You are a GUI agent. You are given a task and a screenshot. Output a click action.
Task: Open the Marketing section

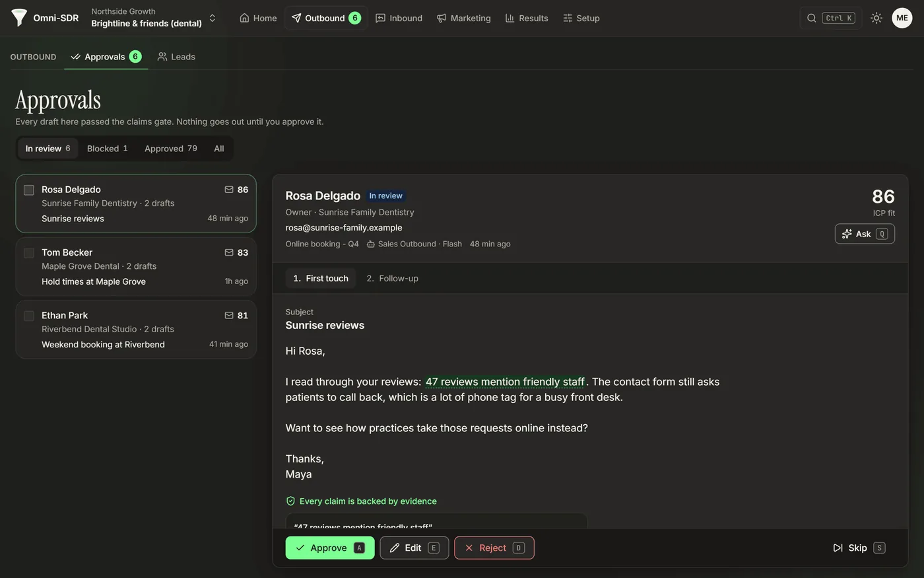(463, 18)
